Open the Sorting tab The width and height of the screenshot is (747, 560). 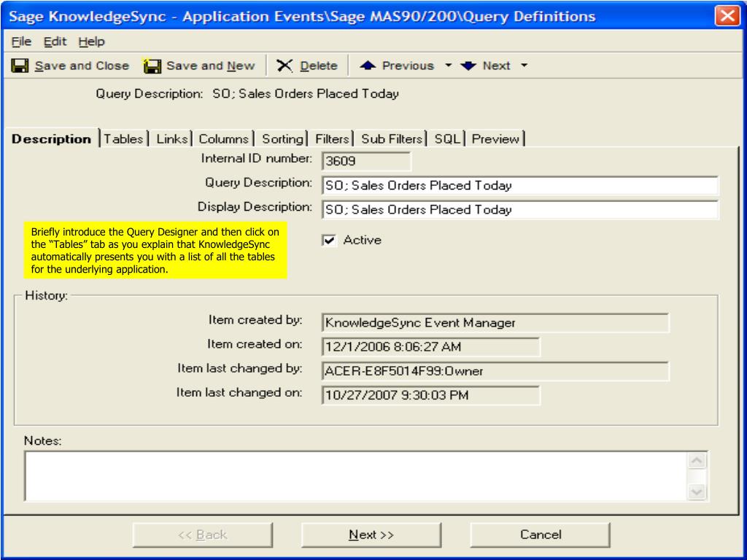[x=282, y=139]
